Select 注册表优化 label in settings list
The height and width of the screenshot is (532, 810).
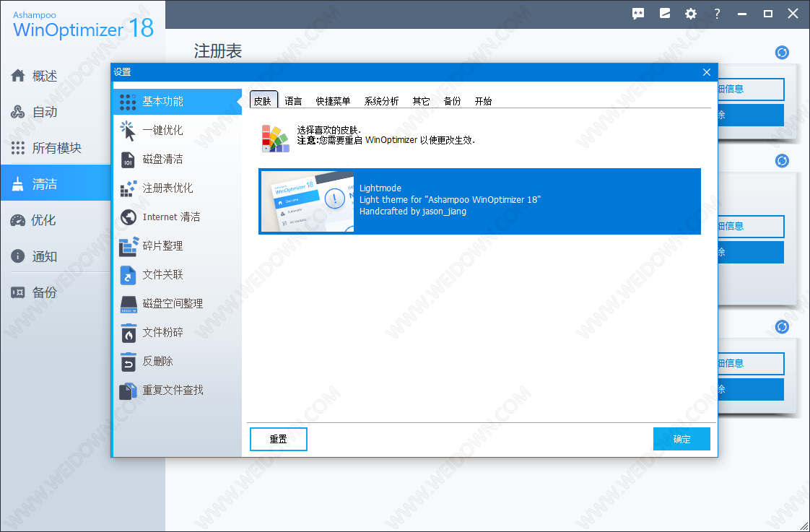coord(168,188)
